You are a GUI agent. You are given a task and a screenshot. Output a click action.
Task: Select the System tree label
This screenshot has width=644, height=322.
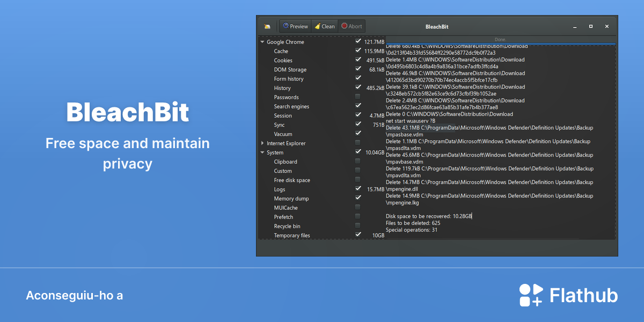275,153
